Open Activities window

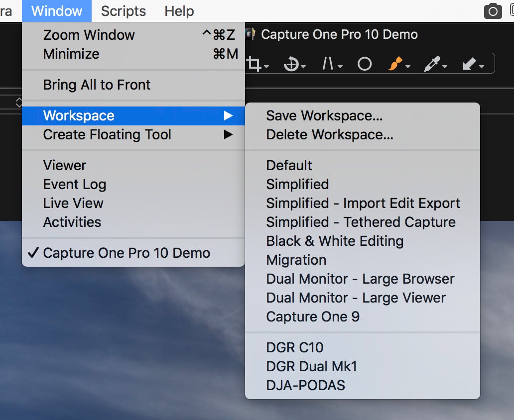click(x=133, y=222)
